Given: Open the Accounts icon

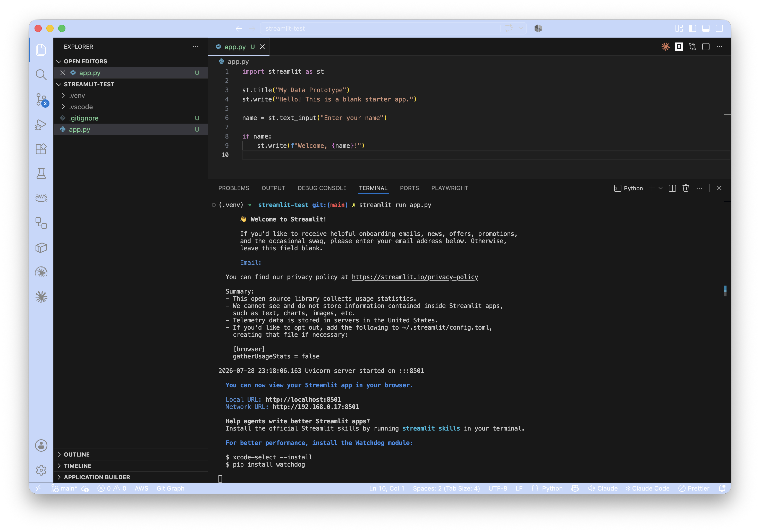Looking at the screenshot, I should [41, 446].
